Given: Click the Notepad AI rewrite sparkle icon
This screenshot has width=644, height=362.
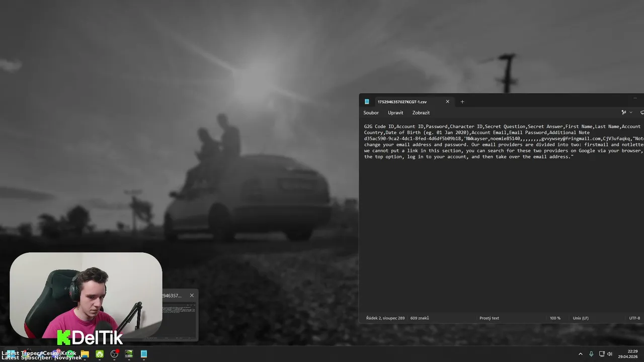Looking at the screenshot, I should pyautogui.click(x=624, y=113).
